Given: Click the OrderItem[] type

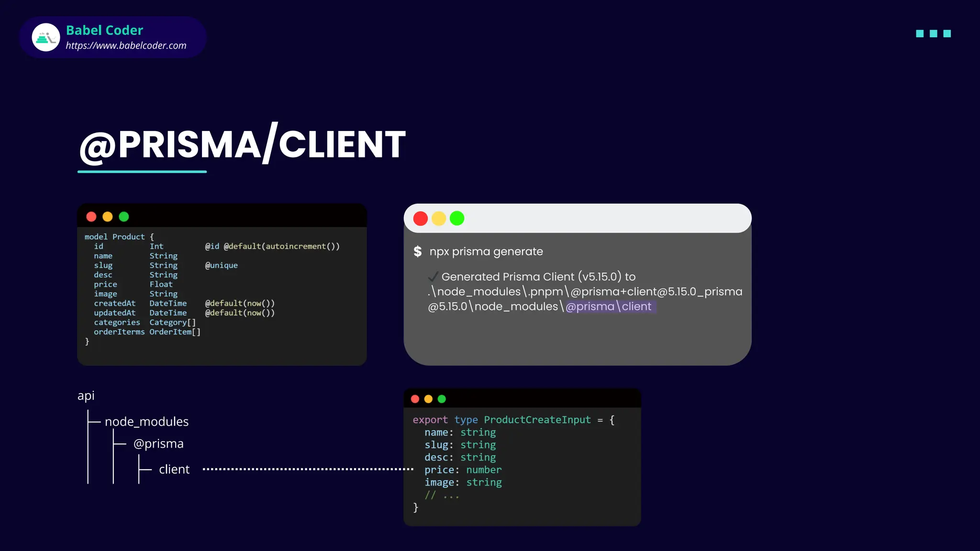Looking at the screenshot, I should point(175,332).
